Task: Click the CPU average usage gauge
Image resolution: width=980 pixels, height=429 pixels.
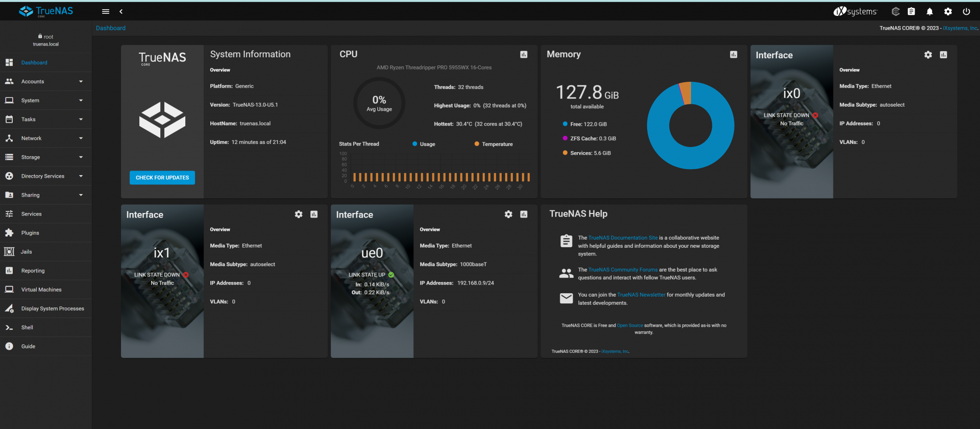Action: (379, 103)
